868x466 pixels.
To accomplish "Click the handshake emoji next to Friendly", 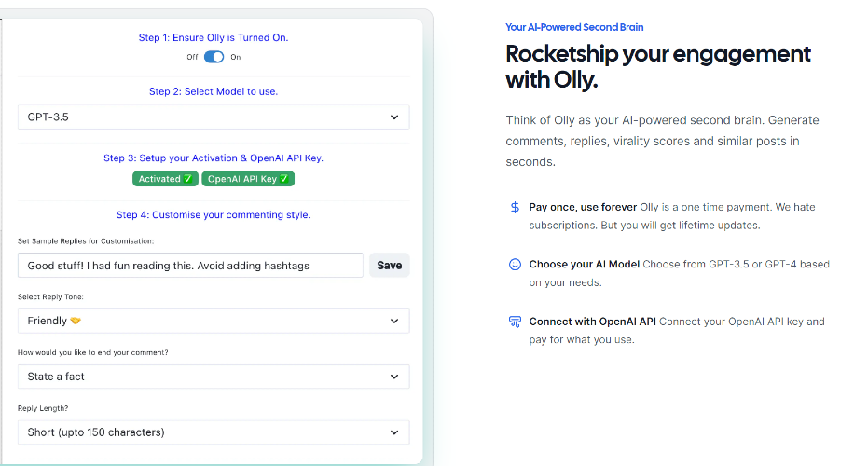I will coord(76,321).
